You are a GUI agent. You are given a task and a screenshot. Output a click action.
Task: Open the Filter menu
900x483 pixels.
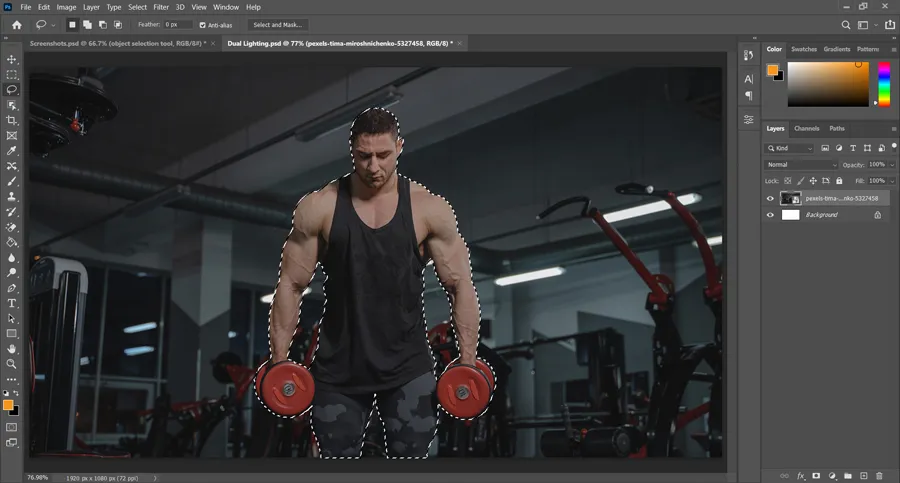pos(161,7)
